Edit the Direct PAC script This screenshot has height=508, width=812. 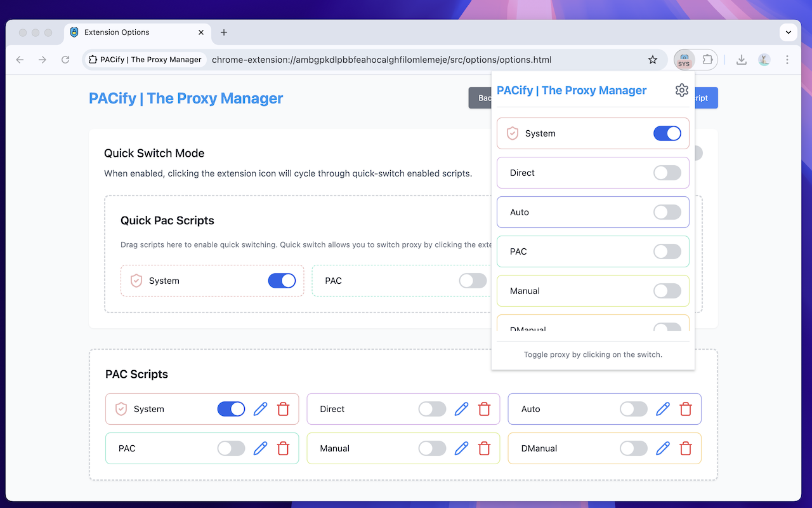[x=461, y=409]
